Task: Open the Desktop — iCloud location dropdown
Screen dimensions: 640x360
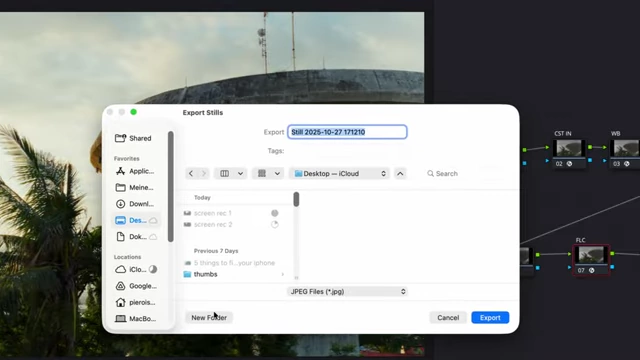Action: pos(340,173)
